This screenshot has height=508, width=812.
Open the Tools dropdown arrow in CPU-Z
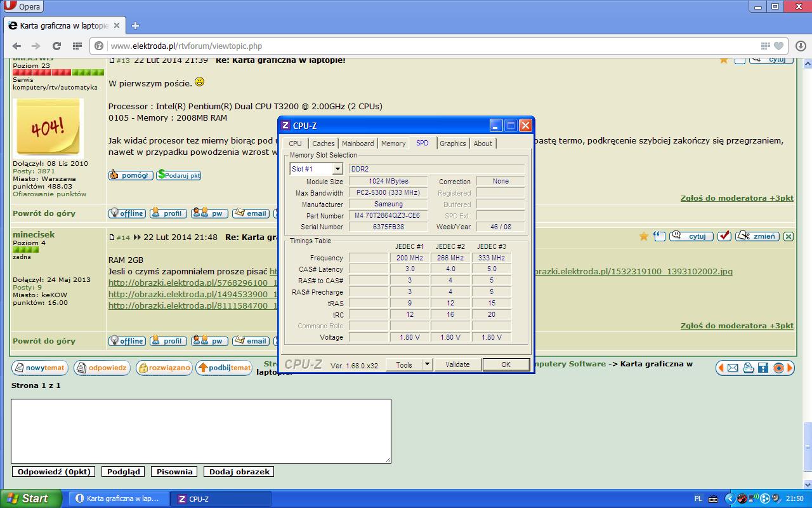(x=428, y=364)
